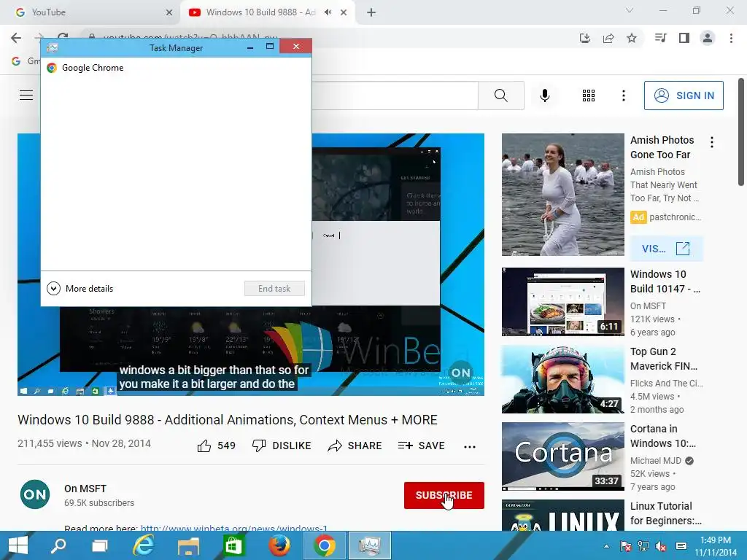
Task: Select Google Chrome in Task Manager list
Action: click(x=176, y=68)
